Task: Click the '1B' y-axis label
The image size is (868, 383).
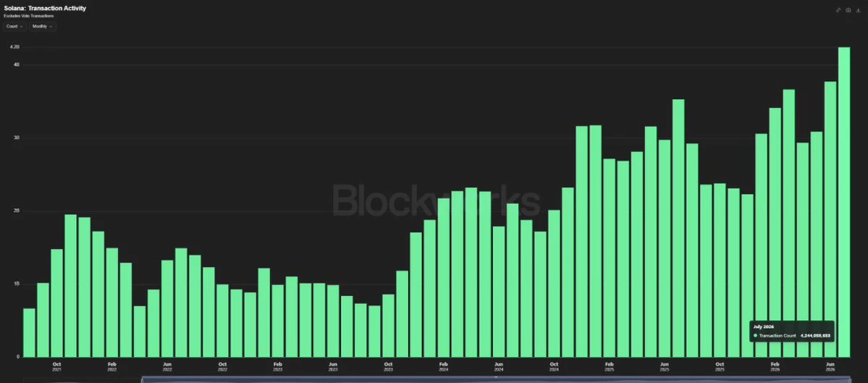Action: click(17, 284)
